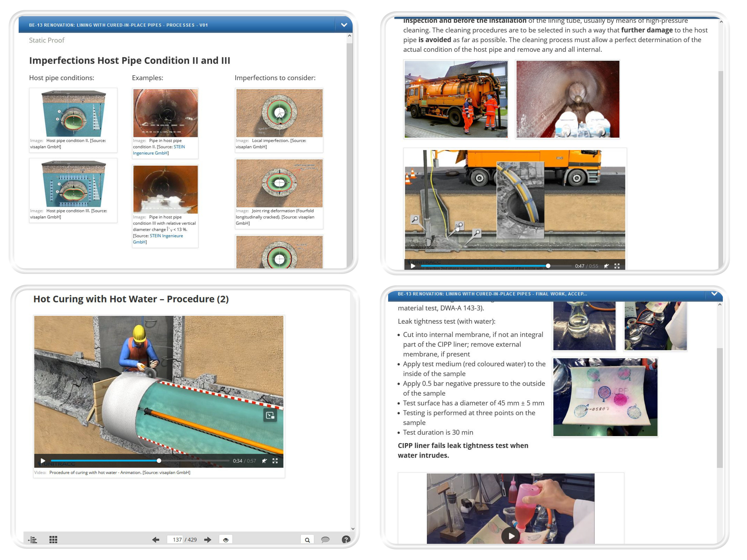Expand the BE-13 Final Work header chevron

[x=714, y=294]
